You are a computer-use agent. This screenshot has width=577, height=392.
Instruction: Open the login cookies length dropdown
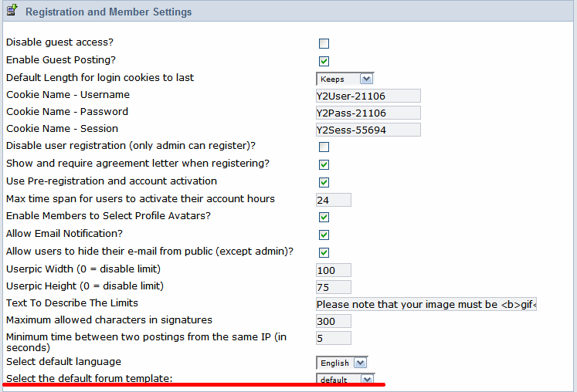coord(345,79)
